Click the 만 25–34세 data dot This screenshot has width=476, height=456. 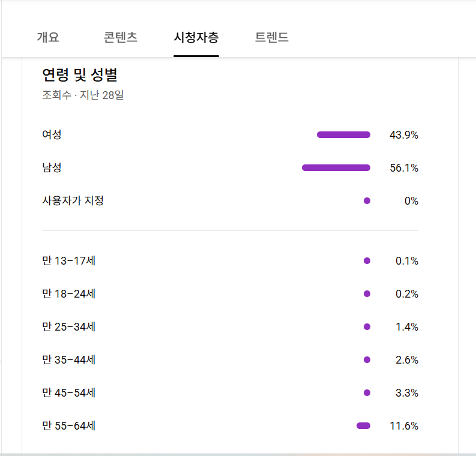[x=367, y=327]
